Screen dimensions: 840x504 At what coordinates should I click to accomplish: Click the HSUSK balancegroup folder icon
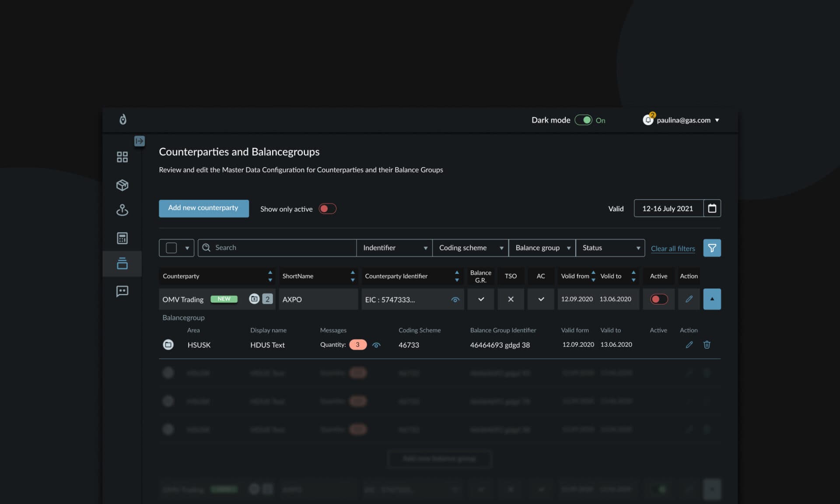click(168, 345)
